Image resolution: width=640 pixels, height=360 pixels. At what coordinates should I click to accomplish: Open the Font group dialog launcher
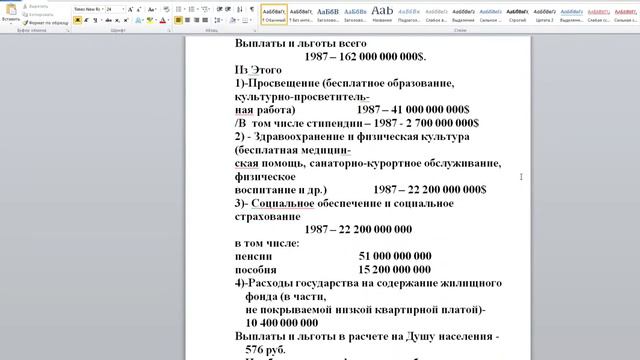169,31
